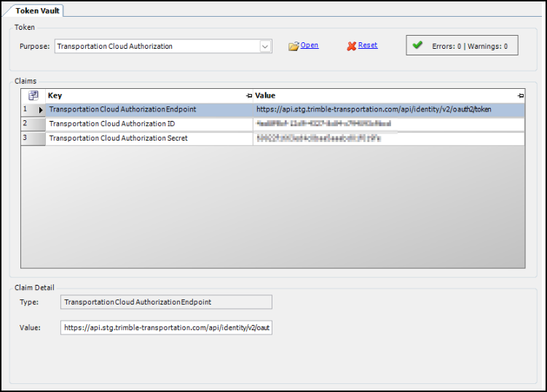
Task: Select row 1 header in Claims grid
Action: (x=34, y=109)
